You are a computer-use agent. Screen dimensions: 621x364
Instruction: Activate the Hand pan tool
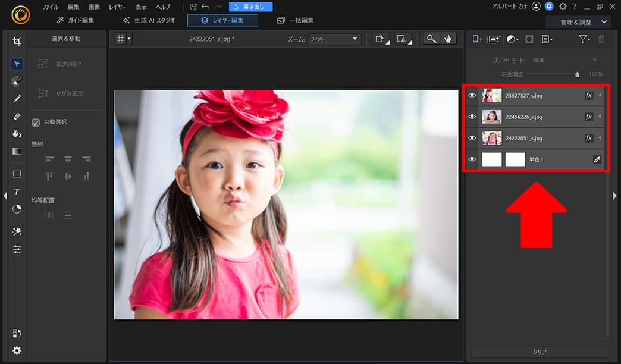(x=447, y=39)
